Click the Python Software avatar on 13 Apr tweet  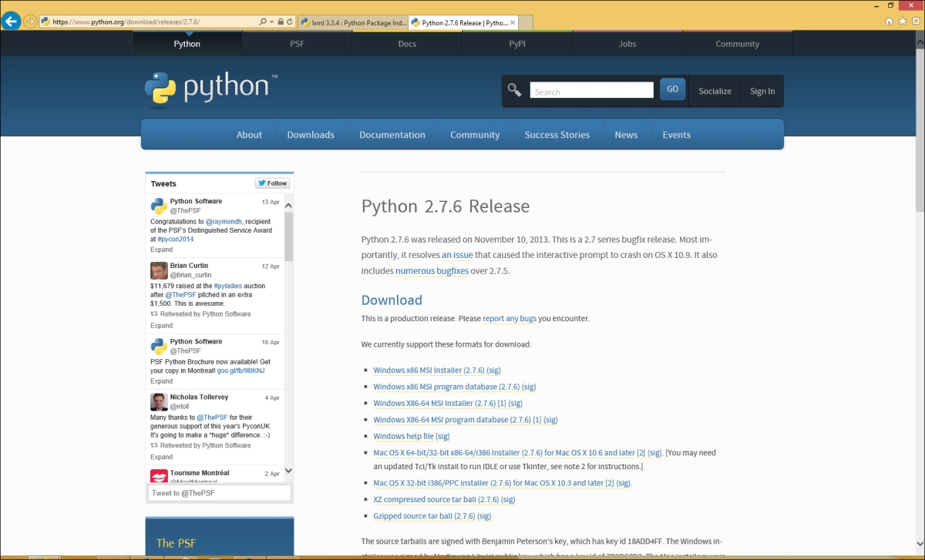pos(159,206)
